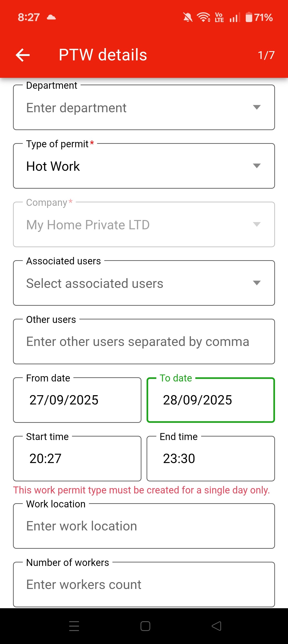The height and width of the screenshot is (644, 288).
Task: Tap the Wi-Fi status icon
Action: coord(203,17)
